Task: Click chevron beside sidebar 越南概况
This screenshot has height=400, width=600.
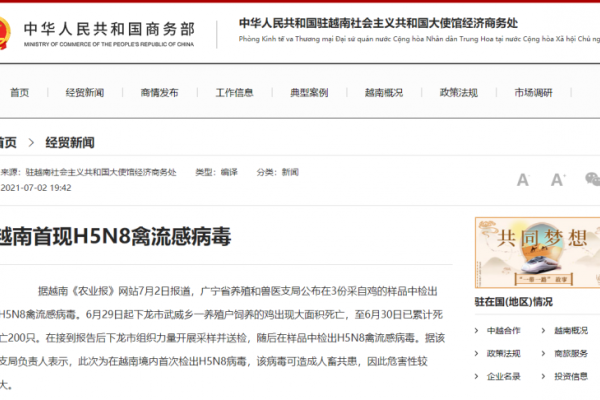Action: pyautogui.click(x=543, y=331)
